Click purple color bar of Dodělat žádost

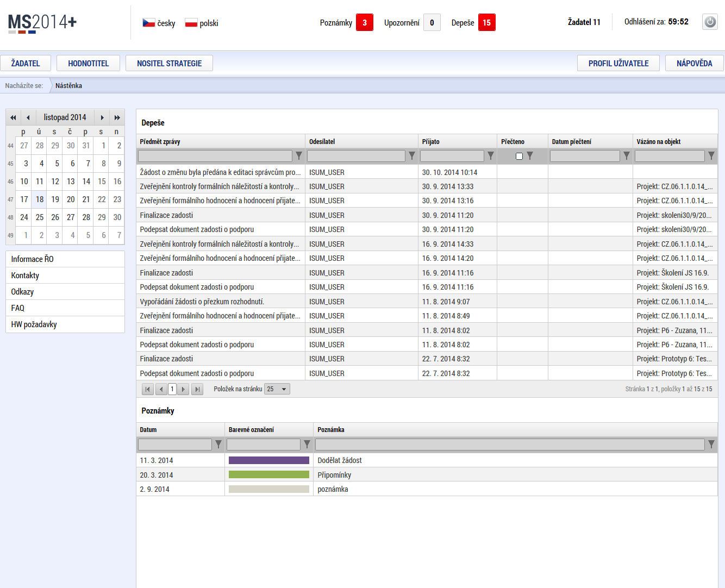point(269,460)
